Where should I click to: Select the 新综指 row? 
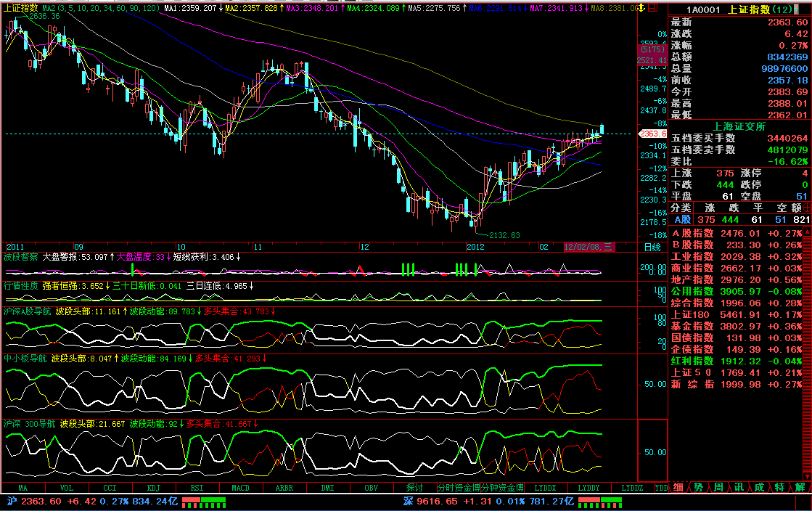pyautogui.click(x=736, y=384)
